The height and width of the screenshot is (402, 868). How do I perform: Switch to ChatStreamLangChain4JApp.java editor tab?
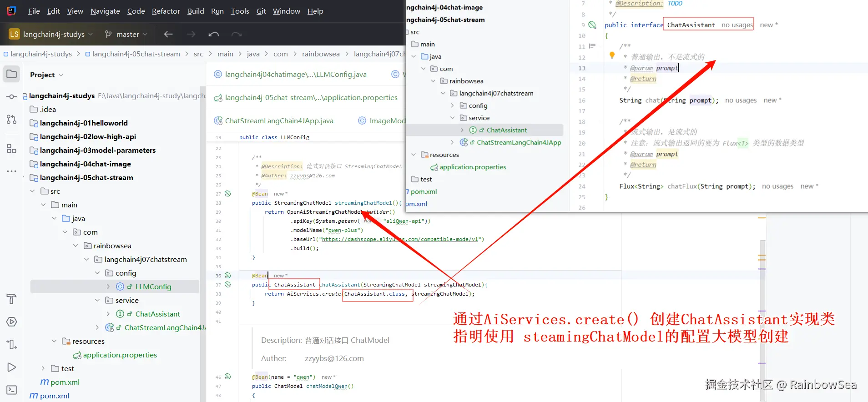click(x=274, y=121)
